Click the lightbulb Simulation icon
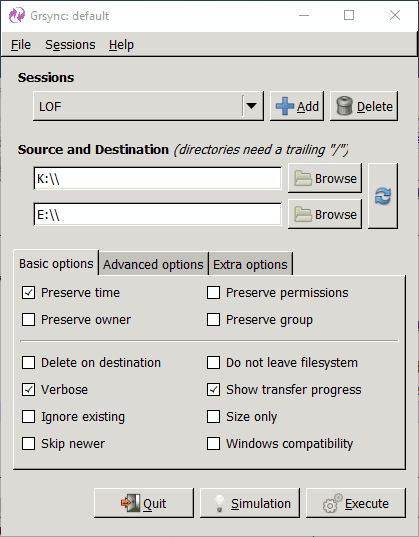419x537 pixels. point(220,503)
